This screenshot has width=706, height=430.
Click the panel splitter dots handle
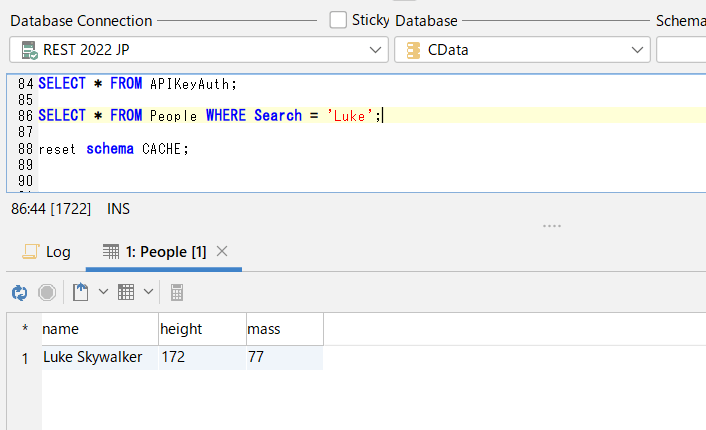tap(552, 226)
